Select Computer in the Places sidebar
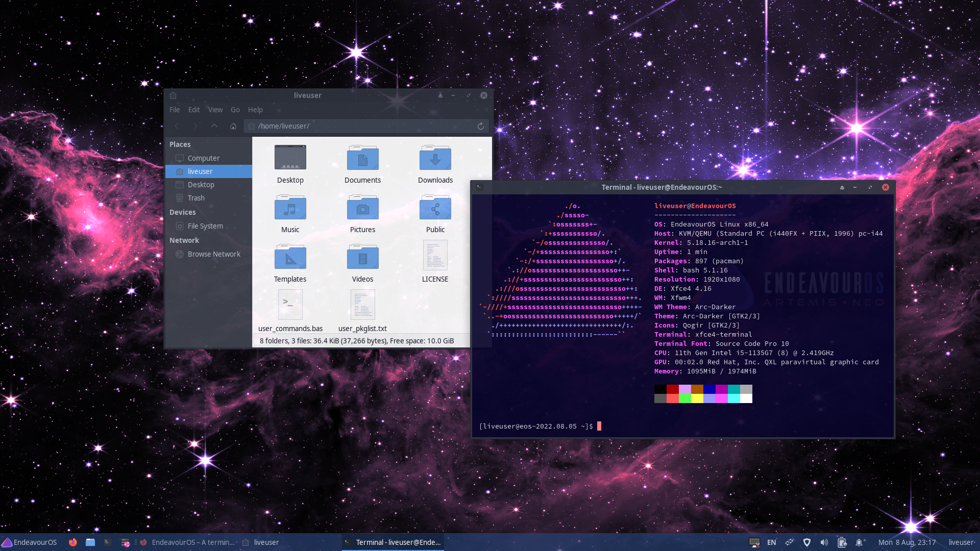 point(209,158)
